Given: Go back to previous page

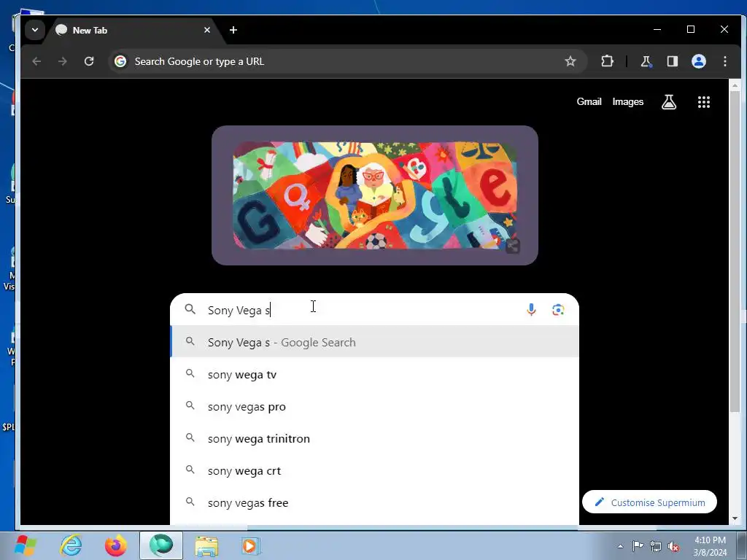Looking at the screenshot, I should pyautogui.click(x=36, y=61).
